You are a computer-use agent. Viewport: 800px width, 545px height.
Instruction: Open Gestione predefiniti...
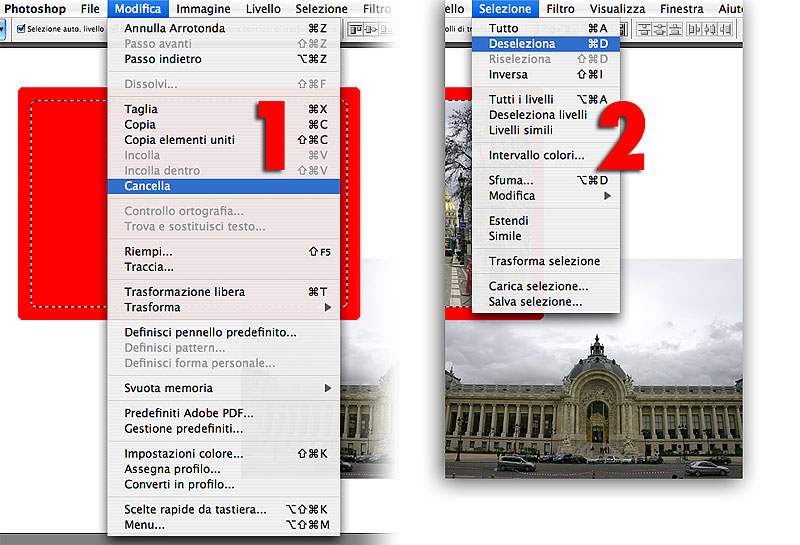tap(223, 429)
